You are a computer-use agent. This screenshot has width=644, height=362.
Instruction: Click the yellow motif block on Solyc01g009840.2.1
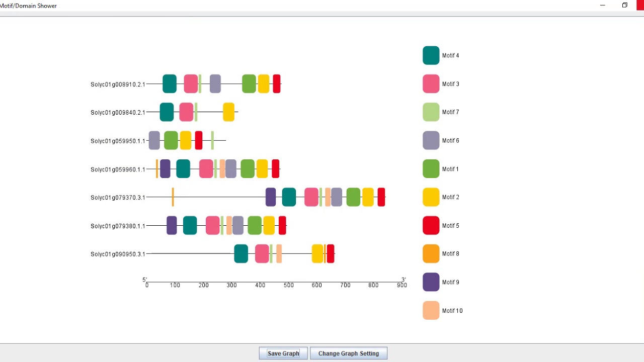[228, 112]
